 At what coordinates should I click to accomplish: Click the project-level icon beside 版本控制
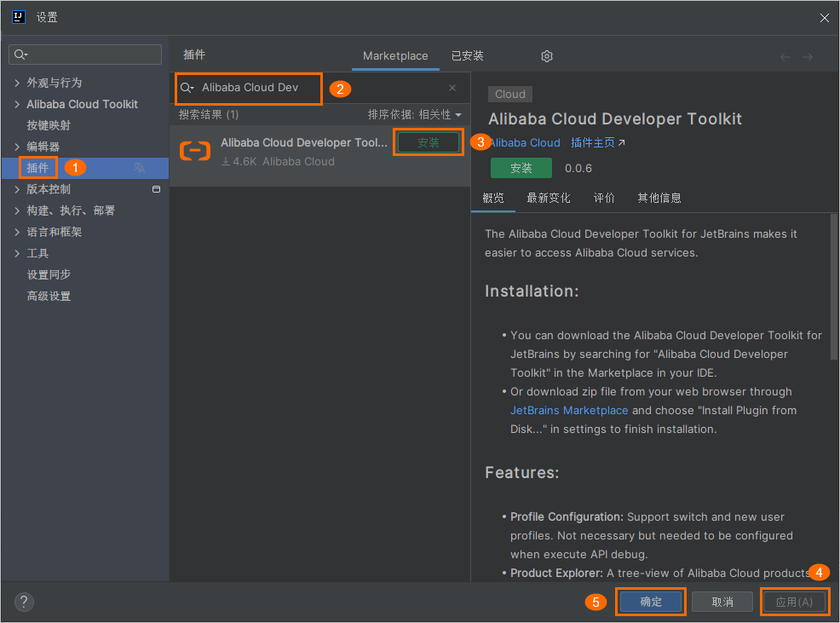[x=157, y=189]
